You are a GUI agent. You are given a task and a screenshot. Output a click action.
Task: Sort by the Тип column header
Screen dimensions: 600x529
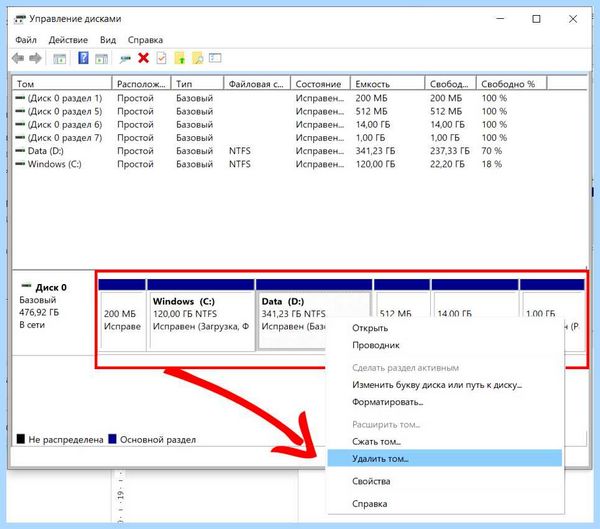[197, 83]
